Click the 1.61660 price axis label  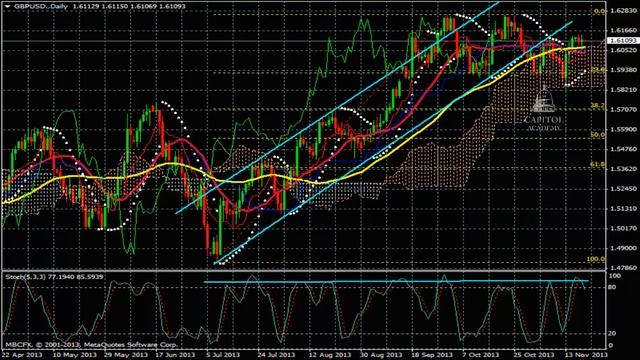coord(623,30)
